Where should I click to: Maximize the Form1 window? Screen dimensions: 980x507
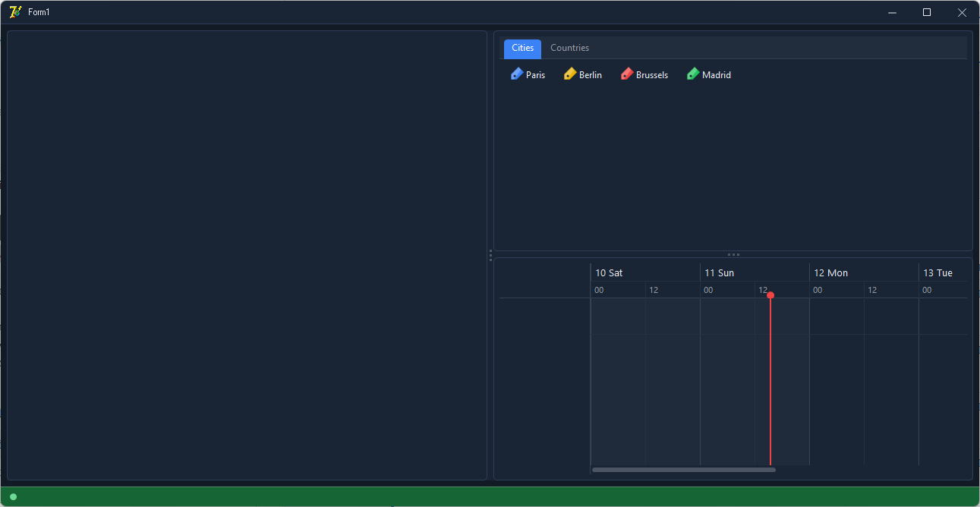tap(927, 13)
